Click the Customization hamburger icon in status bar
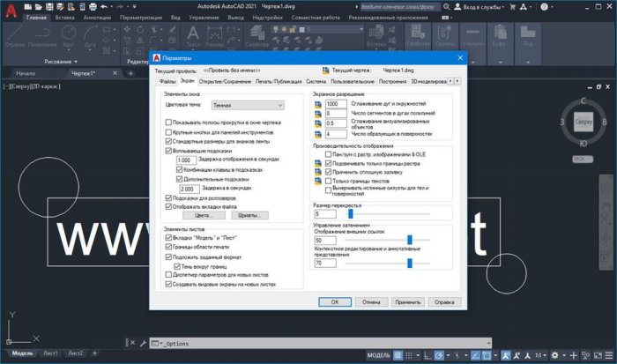 pos(610,355)
